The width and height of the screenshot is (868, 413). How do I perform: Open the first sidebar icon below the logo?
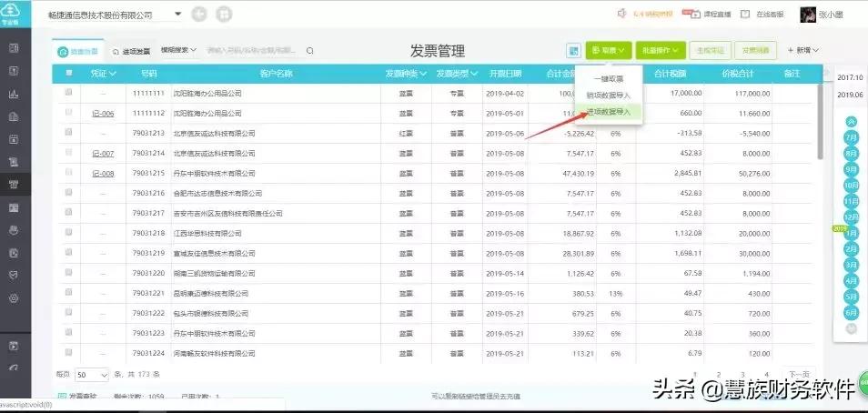(x=15, y=48)
